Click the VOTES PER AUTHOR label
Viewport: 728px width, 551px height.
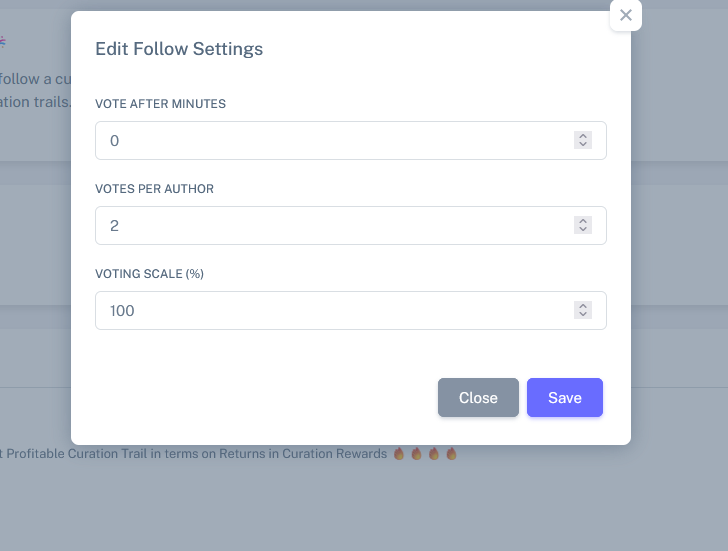[155, 188]
